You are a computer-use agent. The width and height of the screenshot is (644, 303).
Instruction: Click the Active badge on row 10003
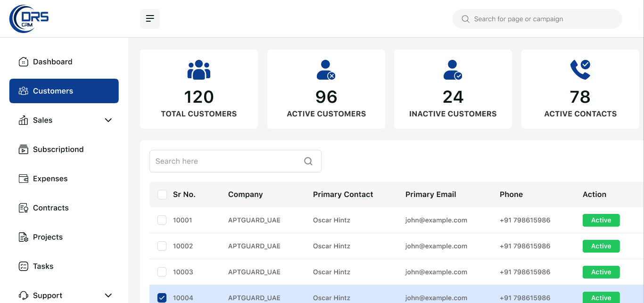pos(601,272)
